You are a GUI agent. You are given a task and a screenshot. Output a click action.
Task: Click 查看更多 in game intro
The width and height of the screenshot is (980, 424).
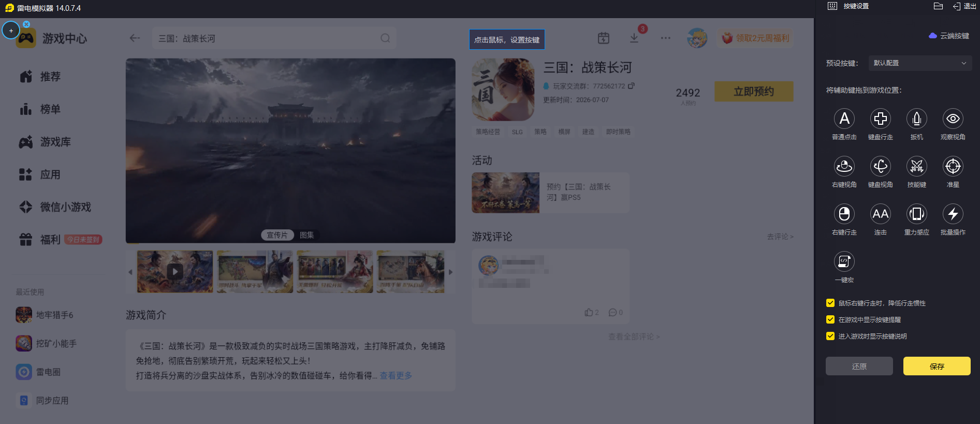[396, 375]
